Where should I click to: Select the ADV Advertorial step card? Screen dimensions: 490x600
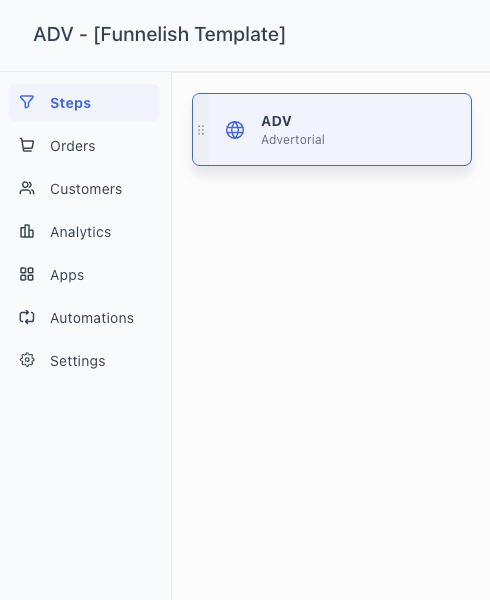coord(332,130)
